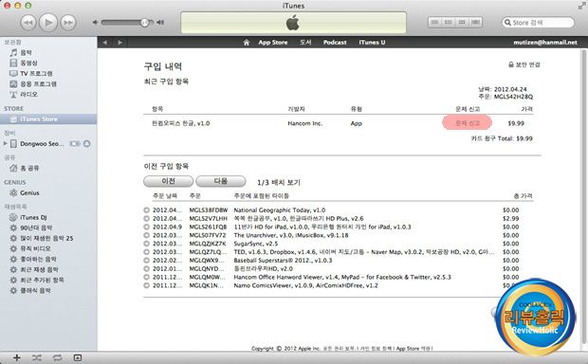This screenshot has height=364, width=588.
Task: Open the iTunes U tab
Action: 372,43
